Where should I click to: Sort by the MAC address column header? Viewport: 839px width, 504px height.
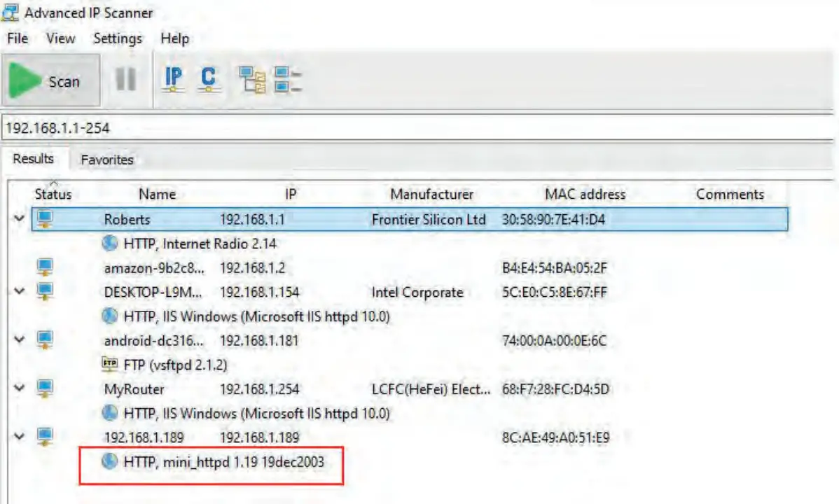[585, 194]
